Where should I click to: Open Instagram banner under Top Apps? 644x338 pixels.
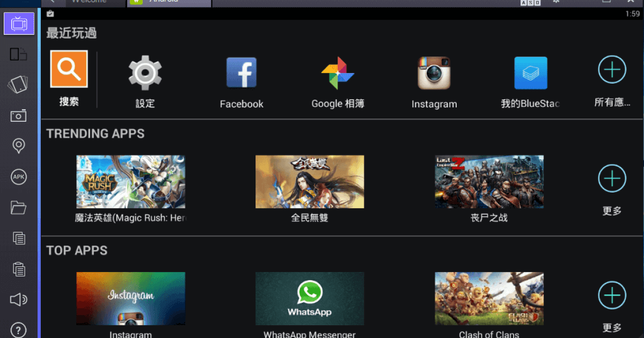pyautogui.click(x=130, y=298)
